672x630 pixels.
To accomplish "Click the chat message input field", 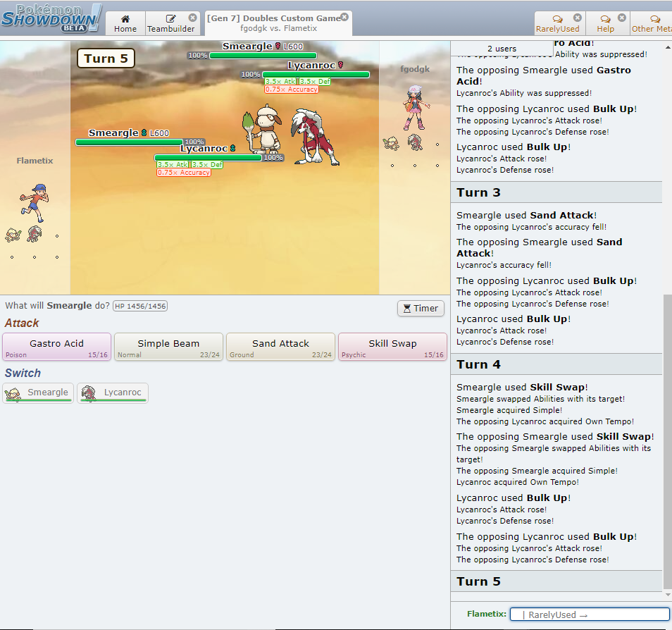I will pos(590,614).
